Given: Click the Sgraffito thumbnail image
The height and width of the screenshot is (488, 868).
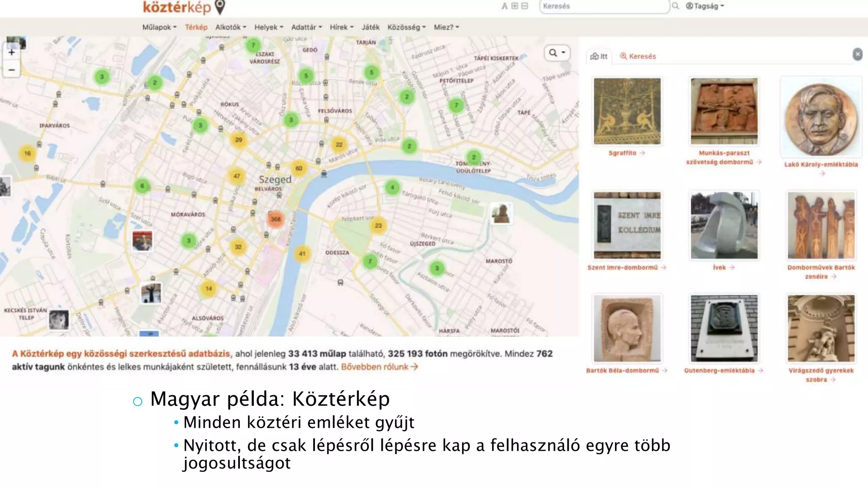Looking at the screenshot, I should [x=627, y=111].
